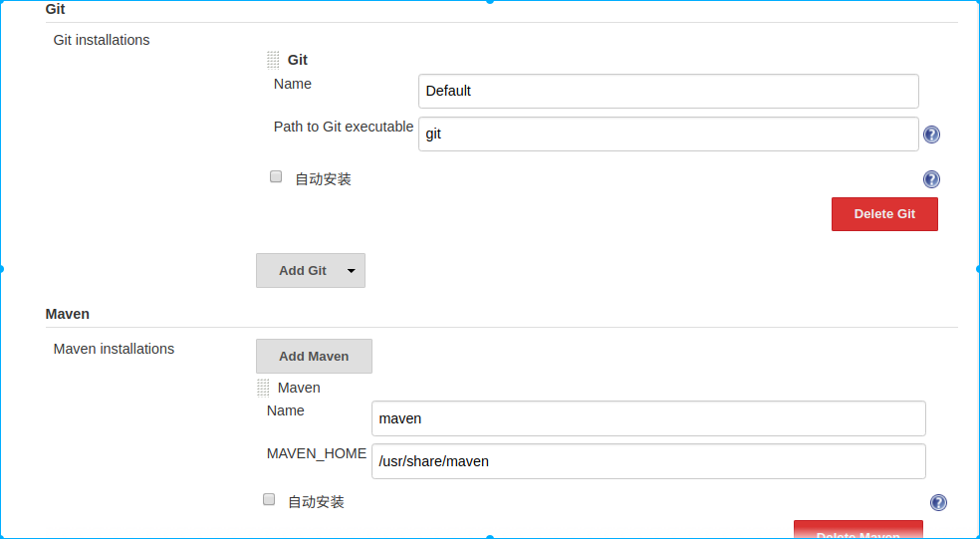Screen dimensions: 980x539
Task: Open the Add Git dropdown arrow
Action: click(x=352, y=271)
